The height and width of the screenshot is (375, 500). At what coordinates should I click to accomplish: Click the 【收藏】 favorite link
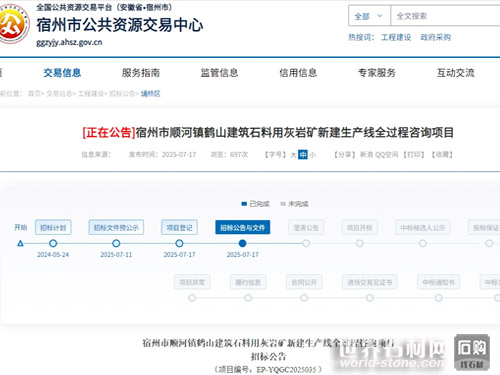tap(442, 155)
